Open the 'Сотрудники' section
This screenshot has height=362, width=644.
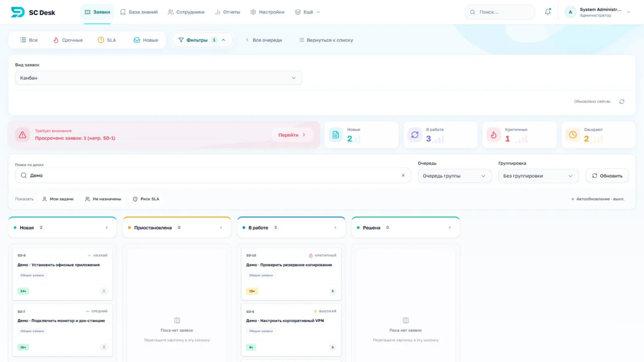pos(186,12)
